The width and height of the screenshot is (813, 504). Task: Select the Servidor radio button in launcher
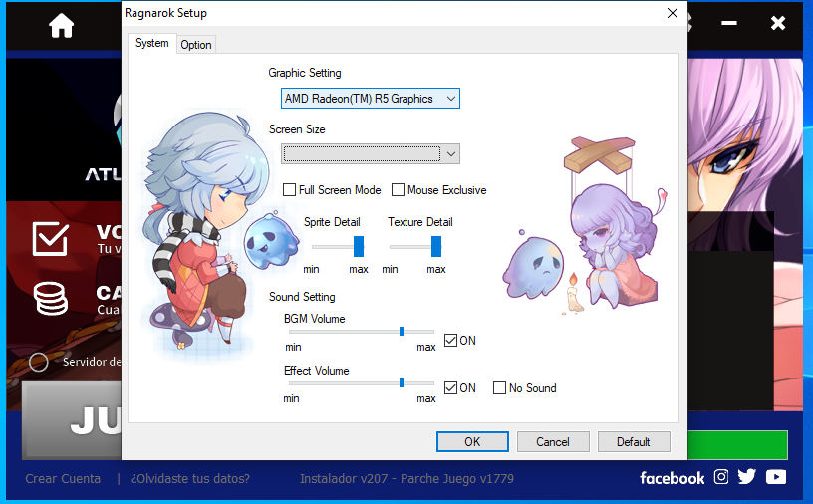pyautogui.click(x=39, y=362)
